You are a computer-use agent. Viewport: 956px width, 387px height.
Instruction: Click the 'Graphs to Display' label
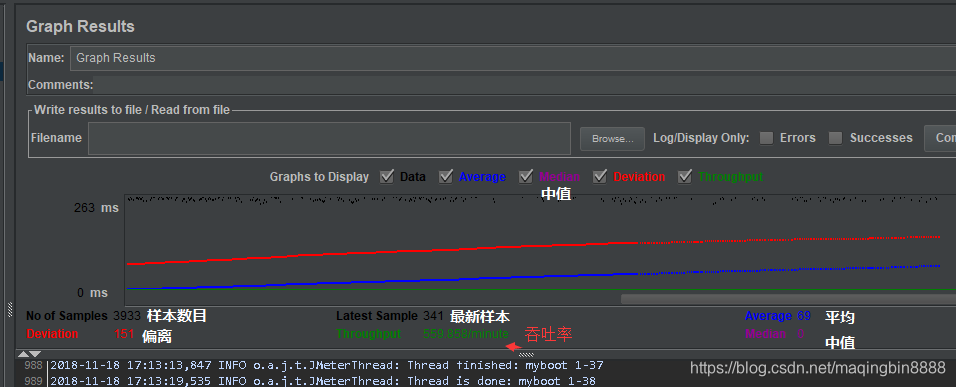[319, 177]
